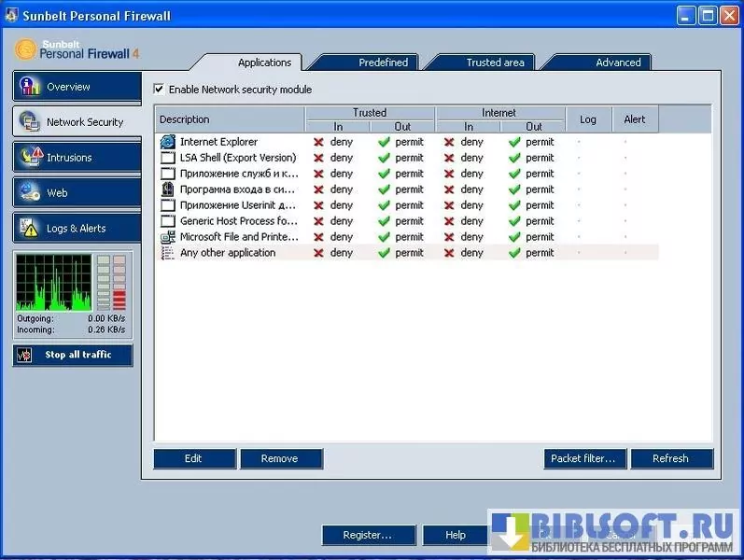Viewport: 744px width, 560px height.
Task: Open the Logs & Alerts warning icon
Action: coord(30,229)
